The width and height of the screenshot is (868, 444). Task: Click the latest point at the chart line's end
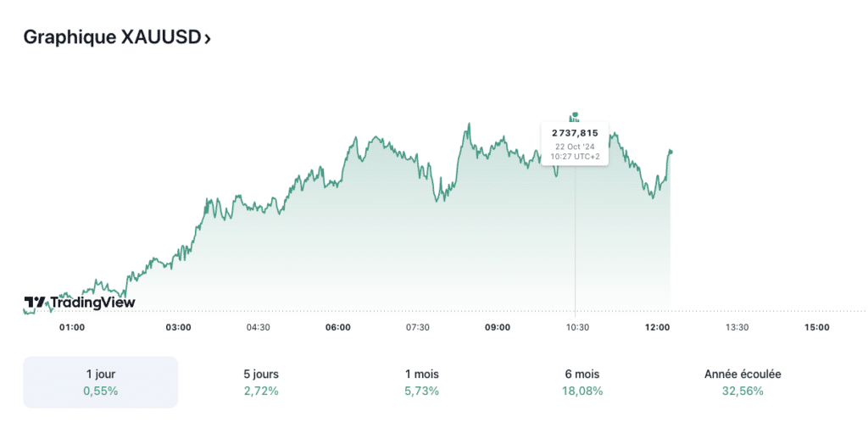point(670,152)
